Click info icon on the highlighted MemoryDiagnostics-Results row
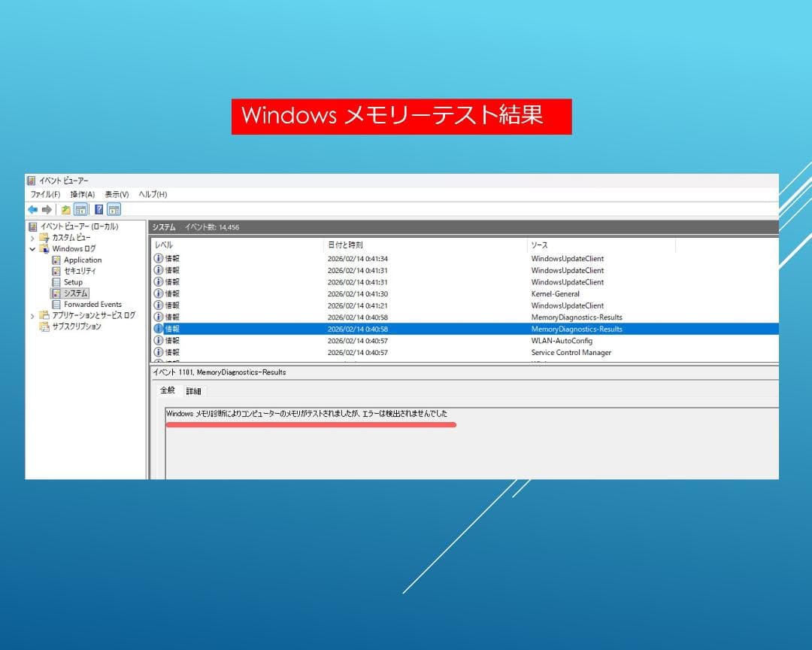 click(159, 329)
